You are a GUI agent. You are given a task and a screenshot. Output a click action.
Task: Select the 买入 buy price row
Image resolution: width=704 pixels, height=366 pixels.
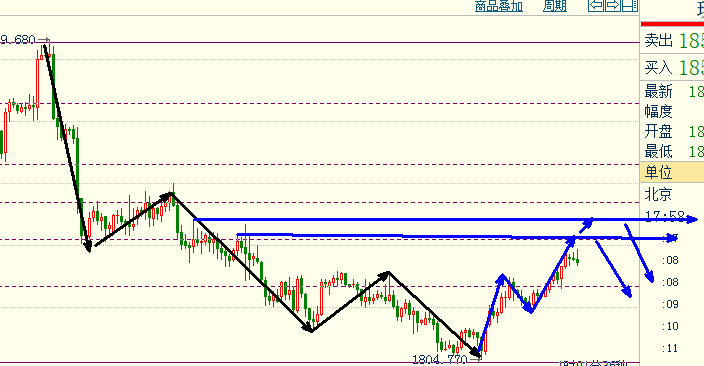click(672, 67)
